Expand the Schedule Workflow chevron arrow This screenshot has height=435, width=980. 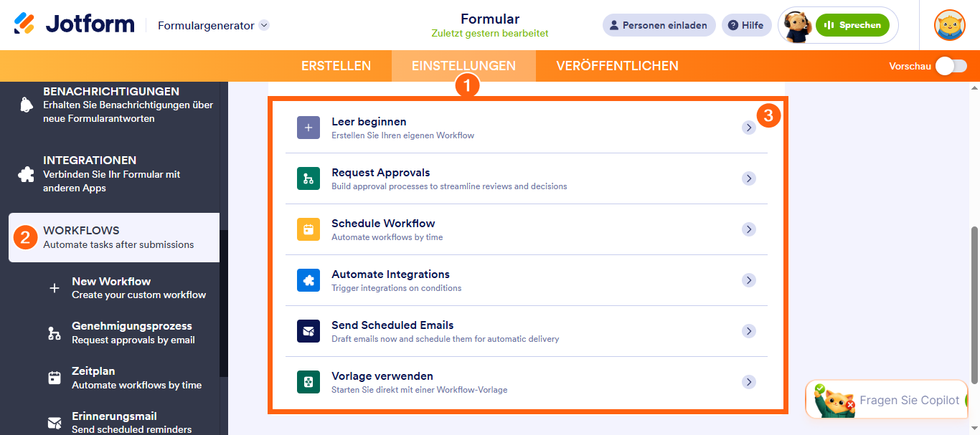(x=749, y=229)
